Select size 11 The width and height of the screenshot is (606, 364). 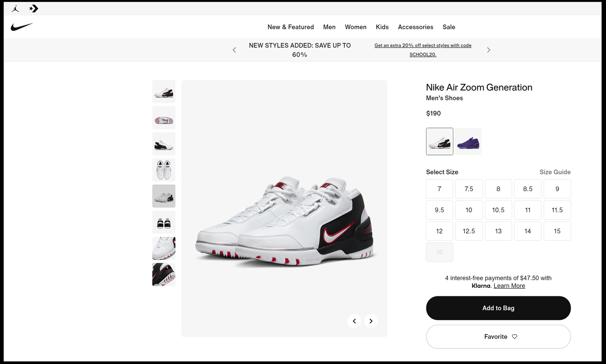(528, 210)
